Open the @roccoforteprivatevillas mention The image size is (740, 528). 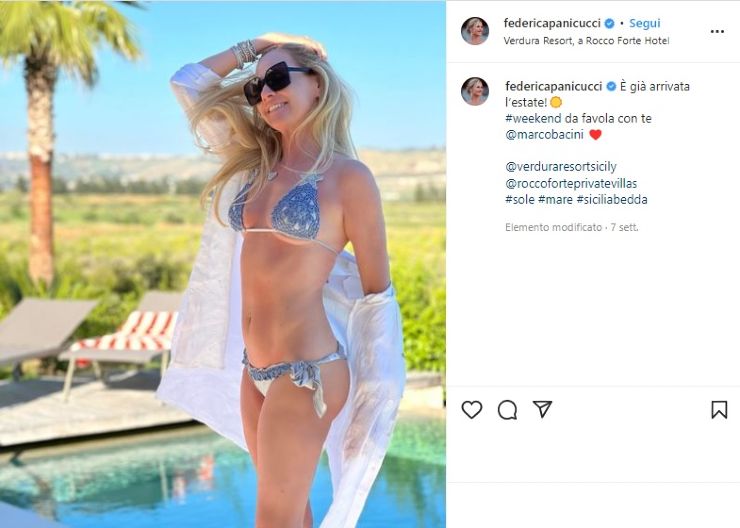tap(571, 183)
